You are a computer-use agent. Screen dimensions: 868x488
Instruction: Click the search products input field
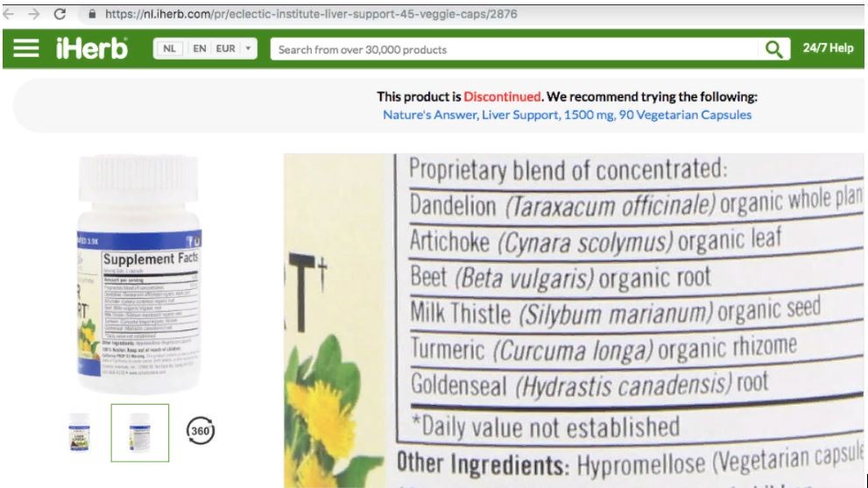[515, 49]
